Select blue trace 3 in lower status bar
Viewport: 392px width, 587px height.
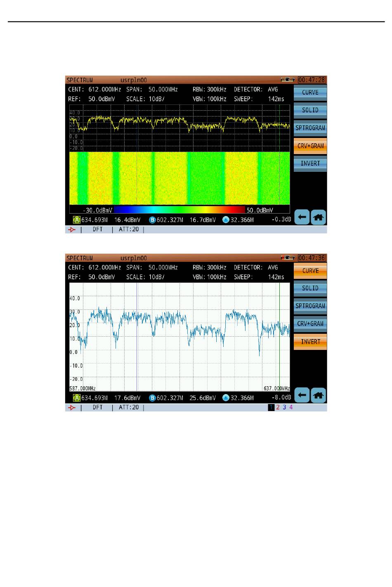(x=284, y=408)
